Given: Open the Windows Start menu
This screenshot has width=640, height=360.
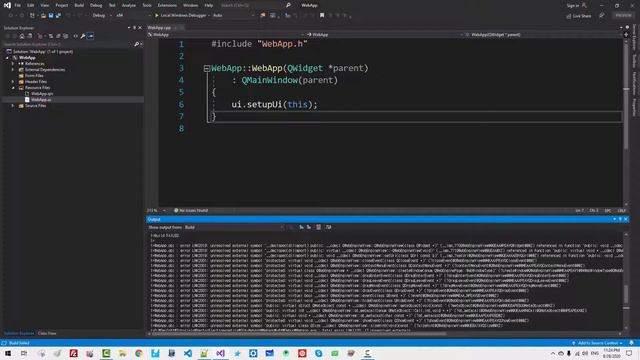Looking at the screenshot, I should [x=8, y=353].
